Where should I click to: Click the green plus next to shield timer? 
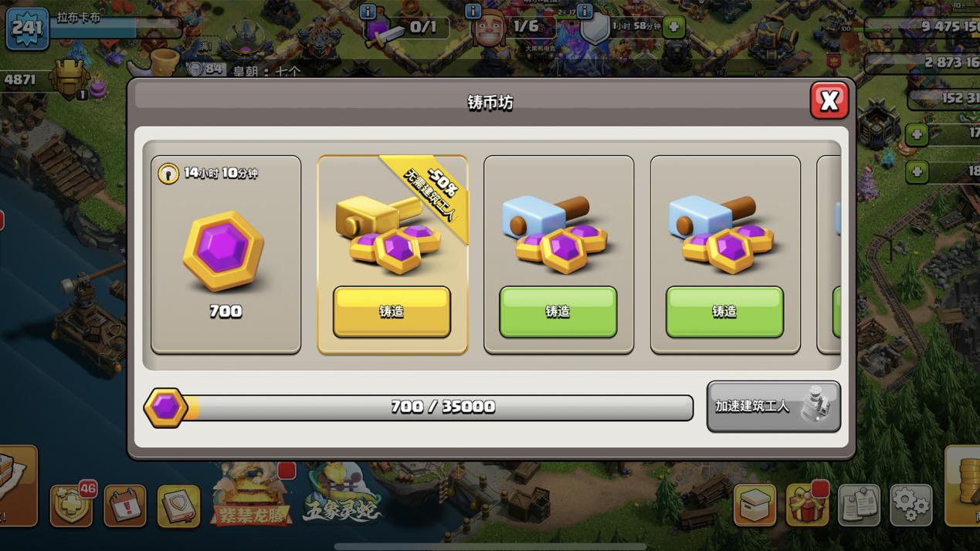[674, 27]
